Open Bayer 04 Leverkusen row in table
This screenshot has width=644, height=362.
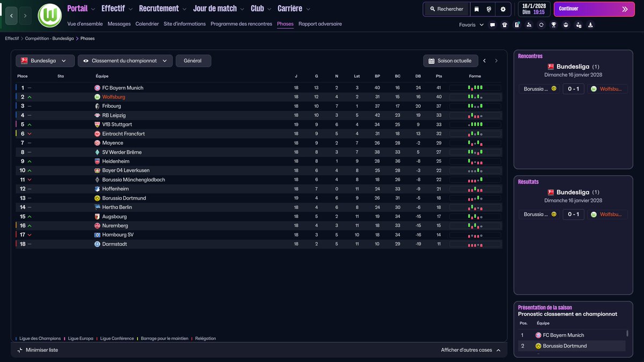pyautogui.click(x=259, y=171)
